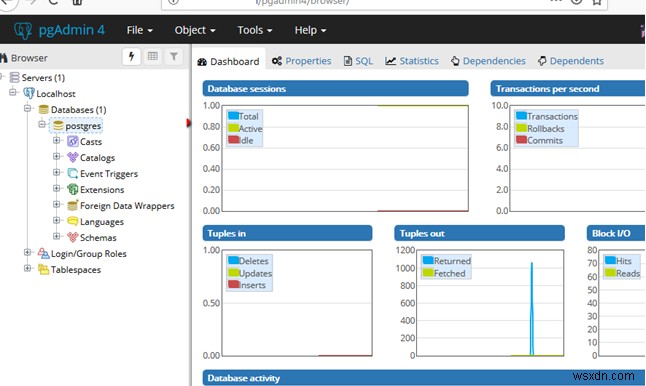Click the blue Hits legend swatch
The height and width of the screenshot is (386, 646).
point(610,260)
